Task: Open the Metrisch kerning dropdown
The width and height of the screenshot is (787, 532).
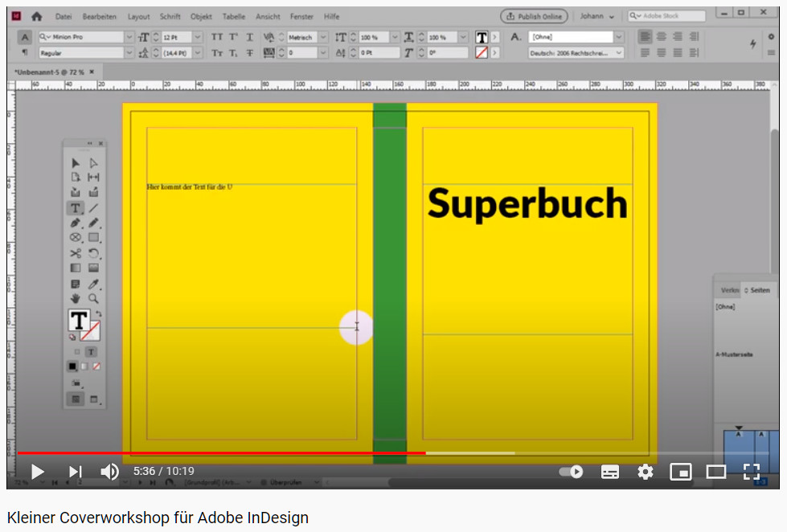Action: click(323, 37)
